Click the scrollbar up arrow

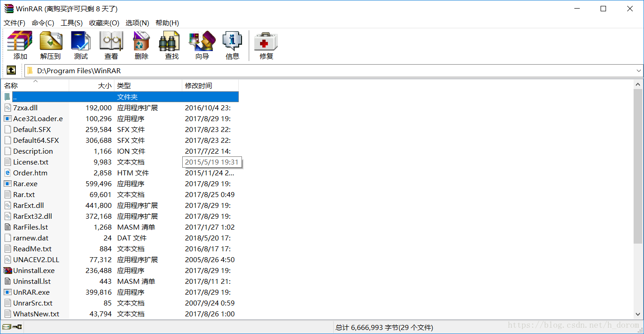point(638,84)
